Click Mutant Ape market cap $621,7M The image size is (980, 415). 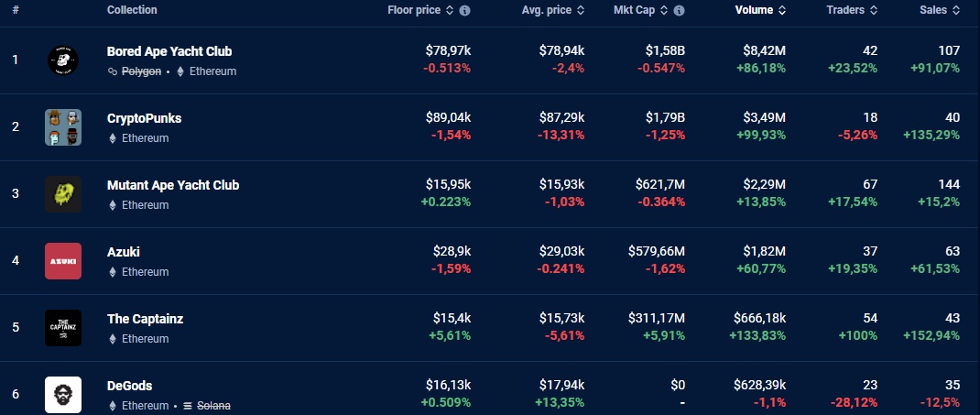(660, 185)
